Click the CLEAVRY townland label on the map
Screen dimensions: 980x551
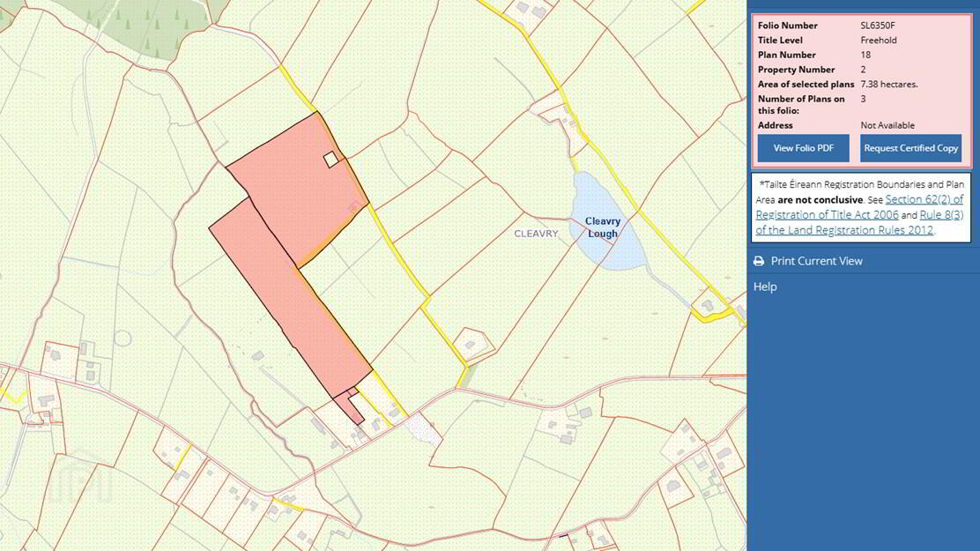click(536, 234)
